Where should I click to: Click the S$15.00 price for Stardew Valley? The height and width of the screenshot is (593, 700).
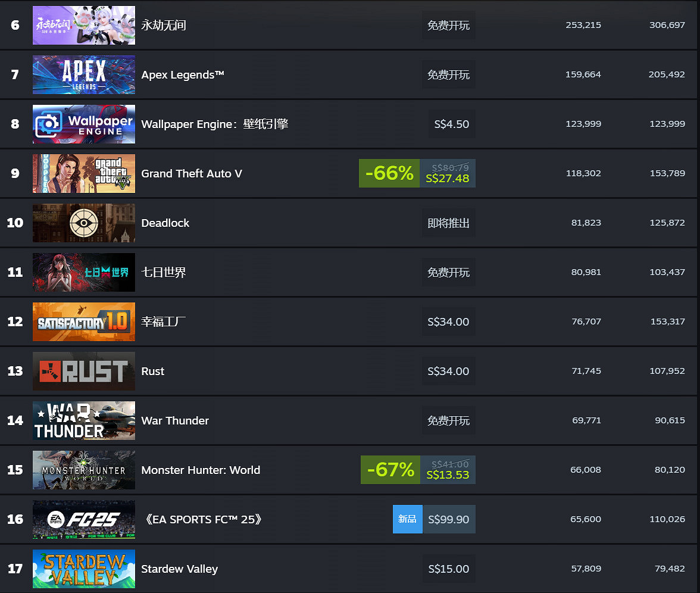click(x=449, y=569)
